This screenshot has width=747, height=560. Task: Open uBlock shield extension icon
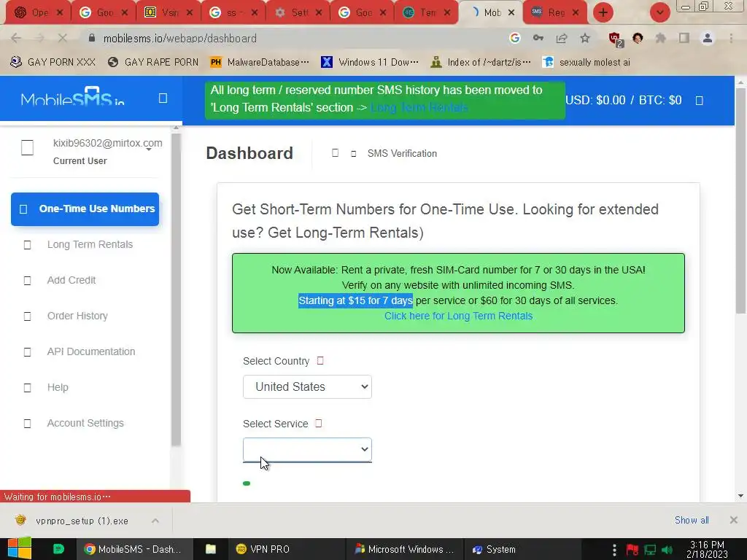(616, 39)
